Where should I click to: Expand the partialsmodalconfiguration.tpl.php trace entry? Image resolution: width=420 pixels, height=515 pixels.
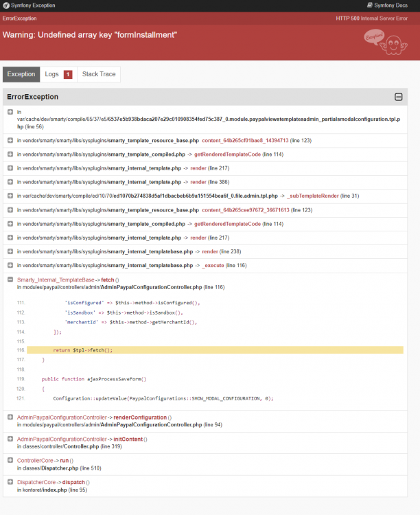10,112
